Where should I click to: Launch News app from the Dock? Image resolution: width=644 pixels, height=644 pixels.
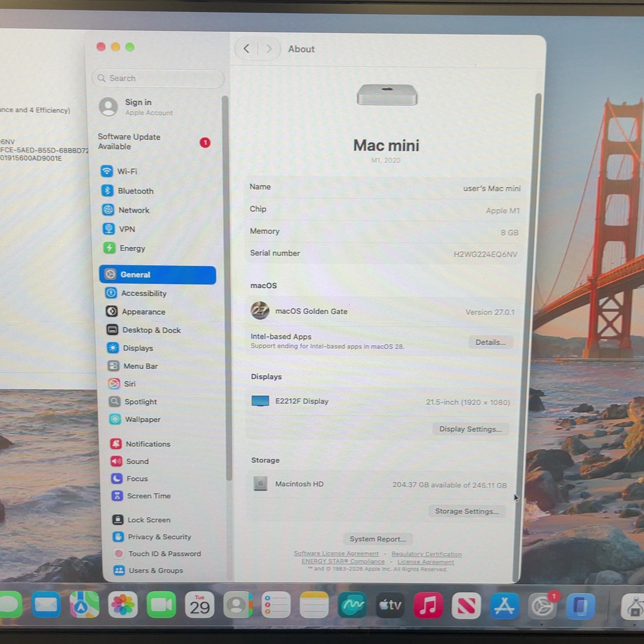tap(466, 606)
